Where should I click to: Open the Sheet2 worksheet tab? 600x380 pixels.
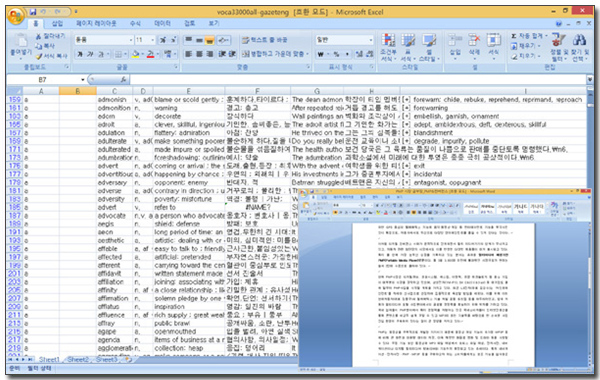pyautogui.click(x=78, y=359)
